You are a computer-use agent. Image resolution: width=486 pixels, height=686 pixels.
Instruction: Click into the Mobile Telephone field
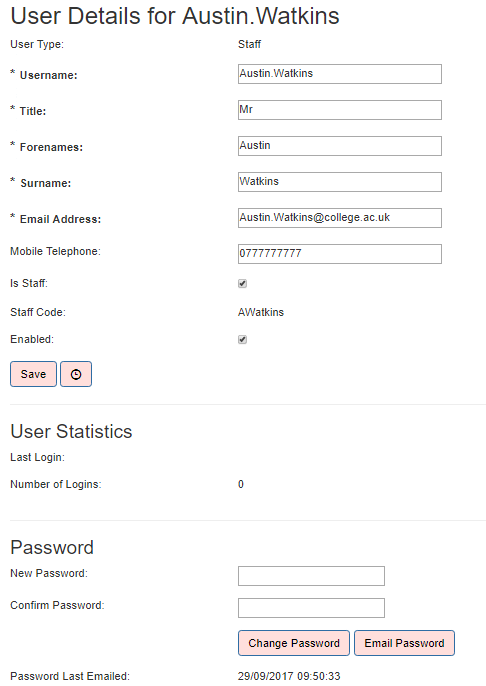340,254
